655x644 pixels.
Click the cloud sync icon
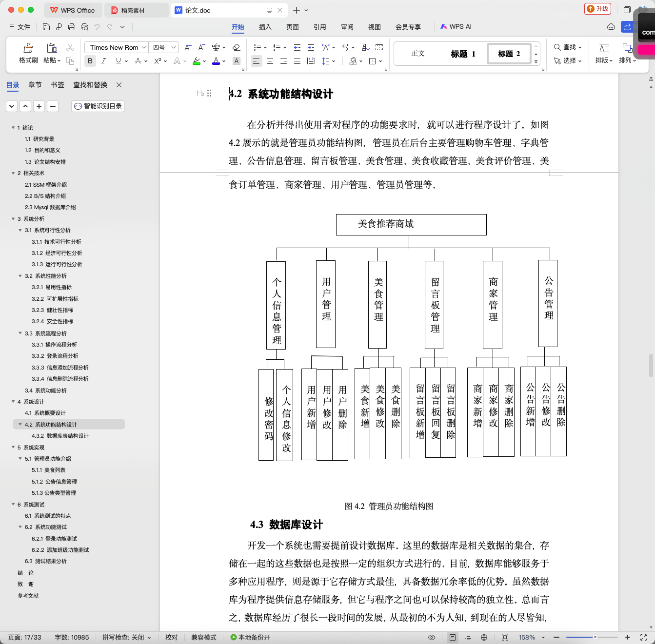[611, 27]
